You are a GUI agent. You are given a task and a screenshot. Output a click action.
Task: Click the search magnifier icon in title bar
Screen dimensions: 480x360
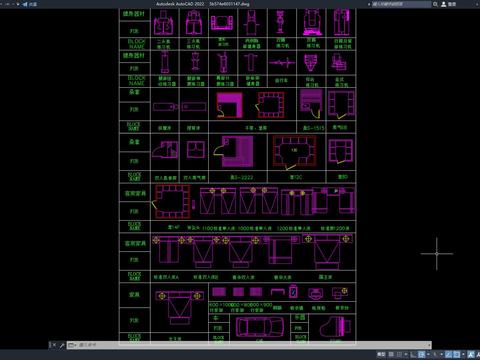[x=435, y=4]
